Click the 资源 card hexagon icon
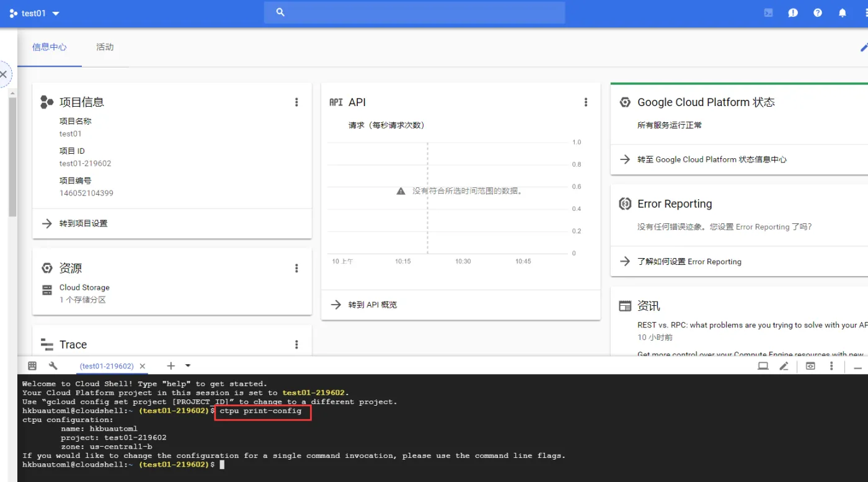Image resolution: width=868 pixels, height=482 pixels. [x=46, y=268]
